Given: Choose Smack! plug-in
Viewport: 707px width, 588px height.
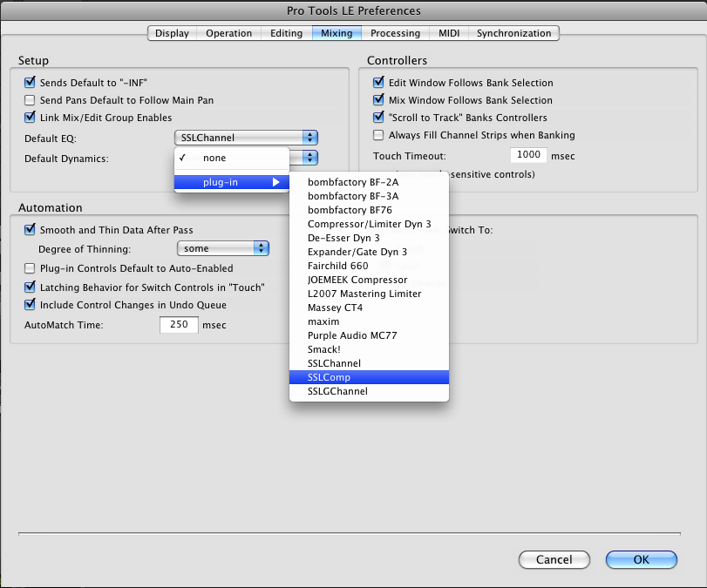Looking at the screenshot, I should tap(369, 349).
